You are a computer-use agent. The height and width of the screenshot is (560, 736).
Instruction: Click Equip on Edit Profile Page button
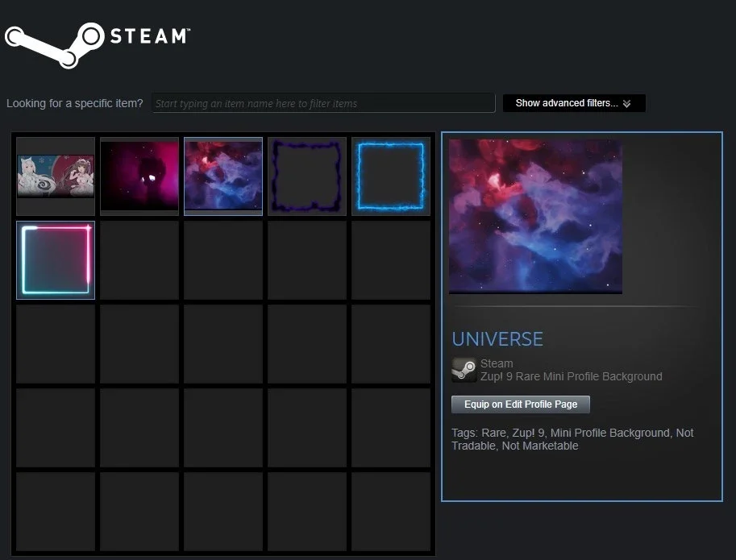[521, 404]
